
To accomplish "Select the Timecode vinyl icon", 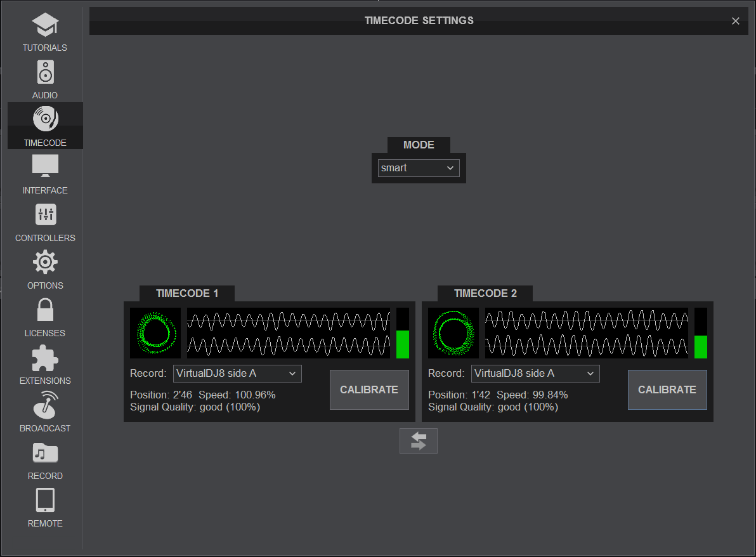I will (45, 119).
